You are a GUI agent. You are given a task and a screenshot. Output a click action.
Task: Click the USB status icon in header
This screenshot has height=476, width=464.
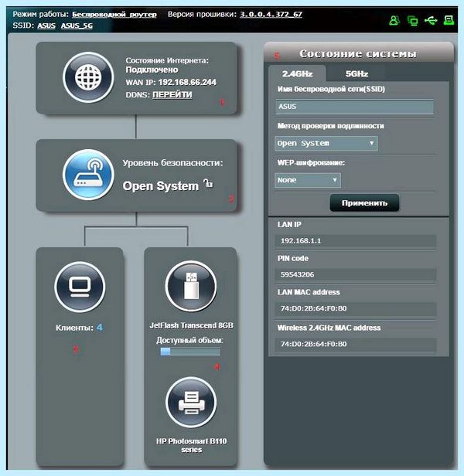(x=431, y=20)
